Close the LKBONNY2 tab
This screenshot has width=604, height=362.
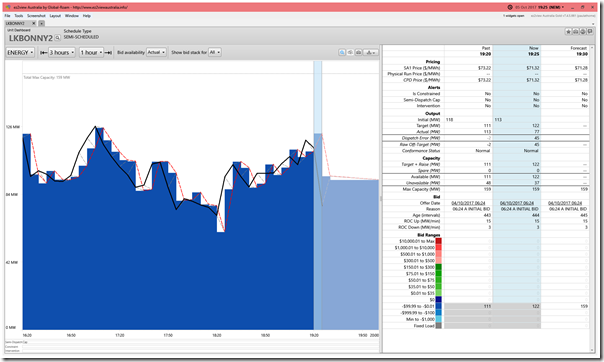point(34,23)
